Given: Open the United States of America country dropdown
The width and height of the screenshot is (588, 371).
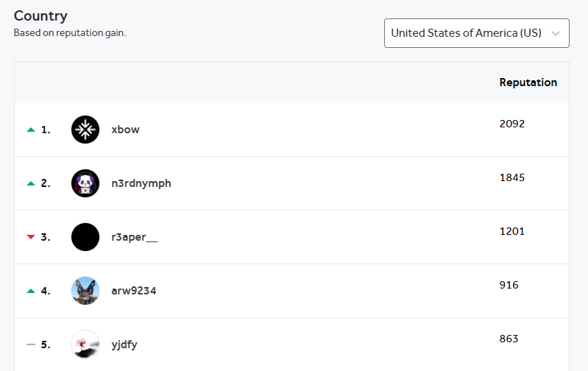Looking at the screenshot, I should [x=467, y=33].
